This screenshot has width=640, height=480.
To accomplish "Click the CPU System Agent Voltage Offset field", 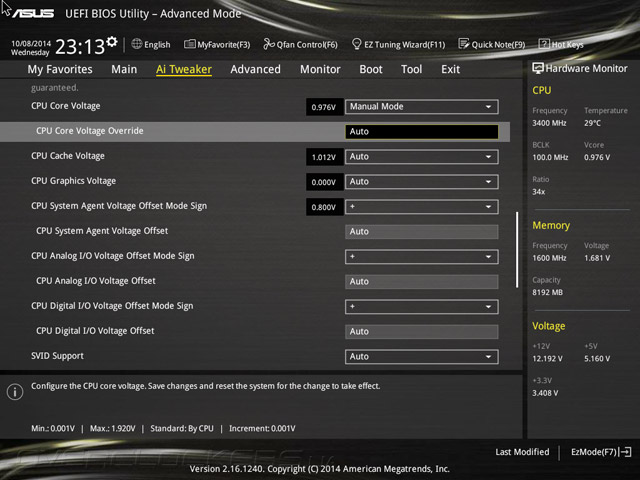I will [x=422, y=231].
